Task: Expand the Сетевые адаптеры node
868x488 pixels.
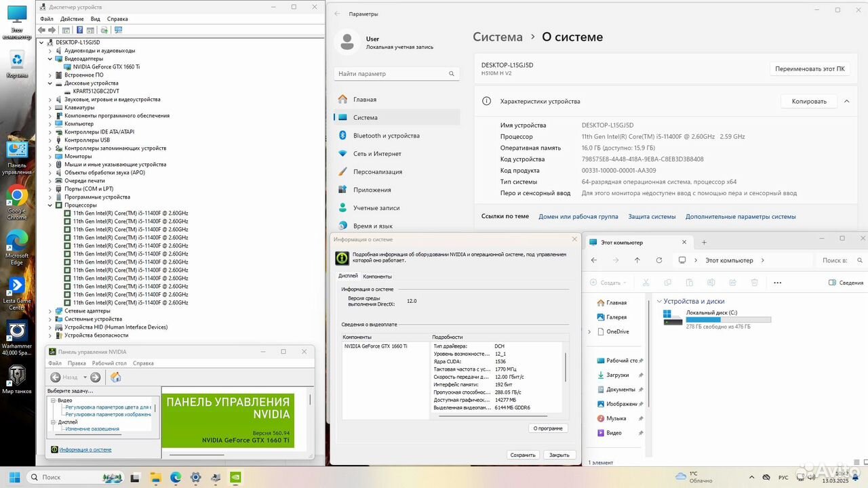Action: 50,311
